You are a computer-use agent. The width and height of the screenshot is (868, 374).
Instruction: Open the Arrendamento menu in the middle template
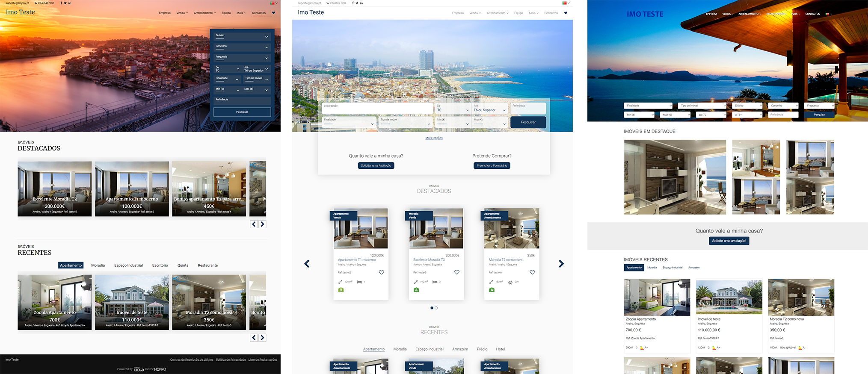pyautogui.click(x=498, y=13)
